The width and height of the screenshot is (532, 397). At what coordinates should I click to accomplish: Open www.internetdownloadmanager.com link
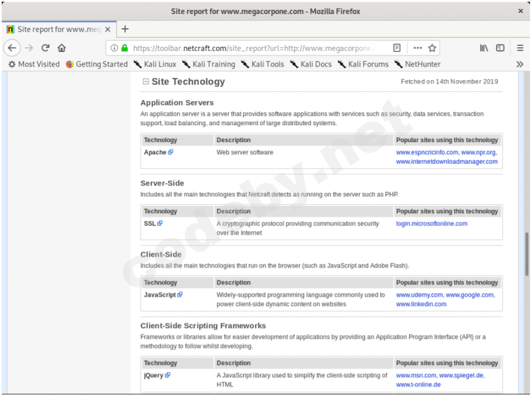click(x=447, y=162)
